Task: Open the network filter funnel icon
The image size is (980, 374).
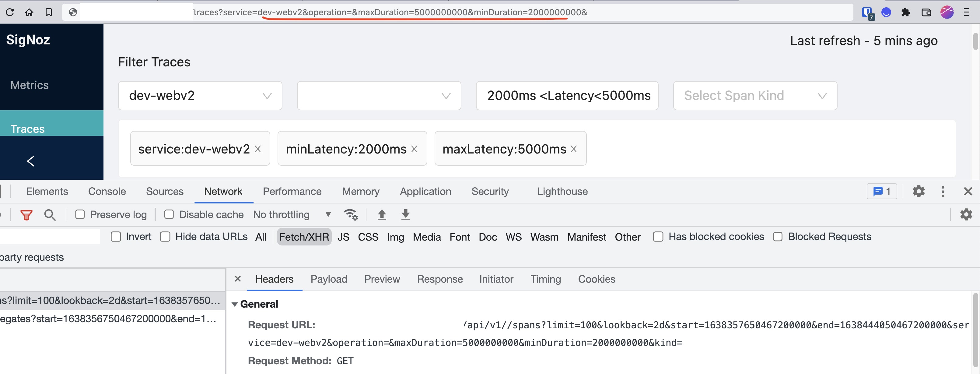Action: 26,215
